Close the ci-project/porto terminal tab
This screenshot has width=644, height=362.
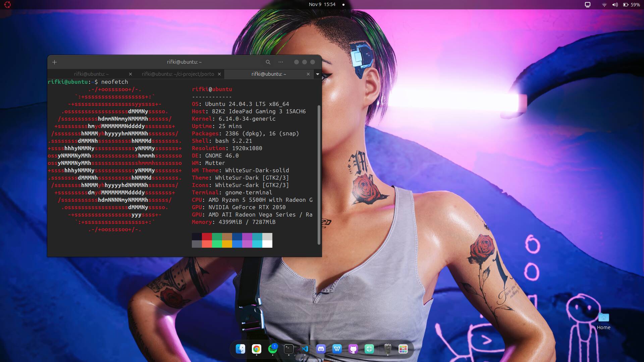[219, 74]
